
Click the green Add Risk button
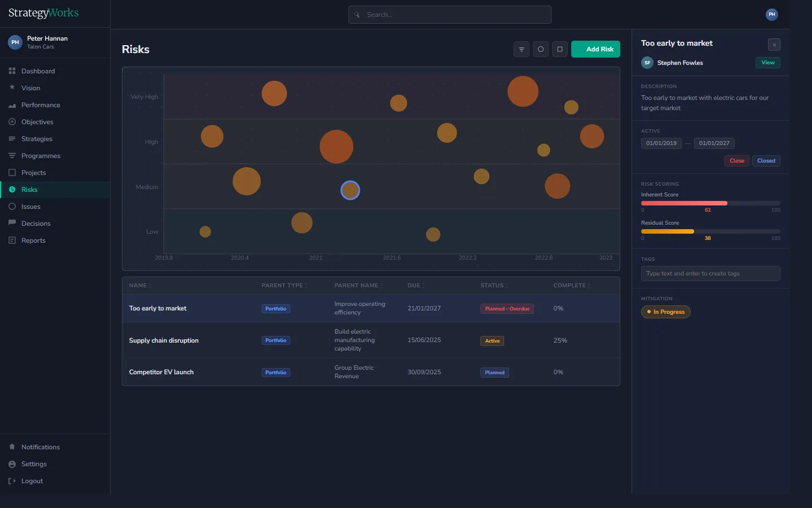click(595, 49)
